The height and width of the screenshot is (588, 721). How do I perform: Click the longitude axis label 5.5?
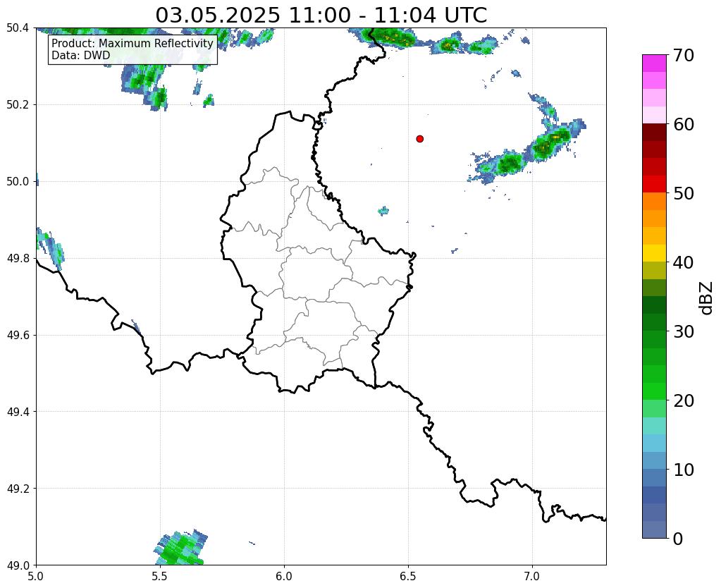160,576
